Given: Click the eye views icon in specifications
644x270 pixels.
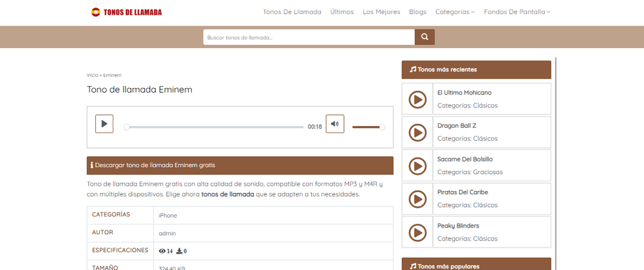Looking at the screenshot, I should point(162,251).
